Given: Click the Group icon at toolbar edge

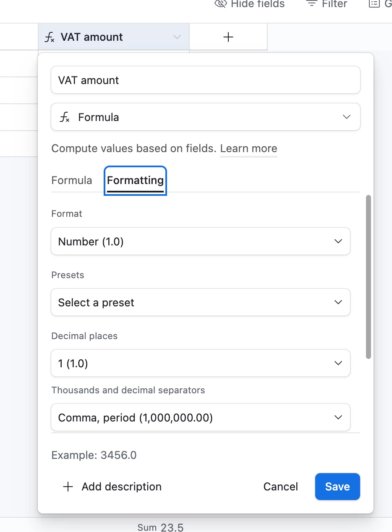Looking at the screenshot, I should (373, 4).
